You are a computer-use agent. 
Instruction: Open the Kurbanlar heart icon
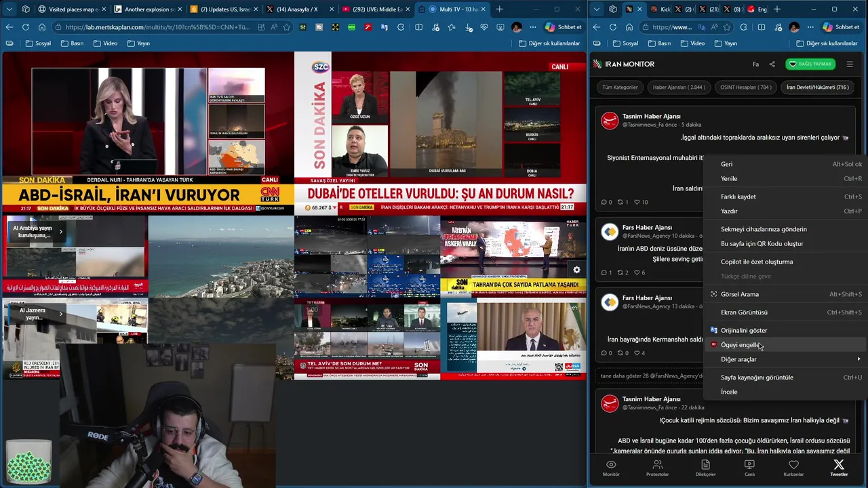[x=793, y=468]
